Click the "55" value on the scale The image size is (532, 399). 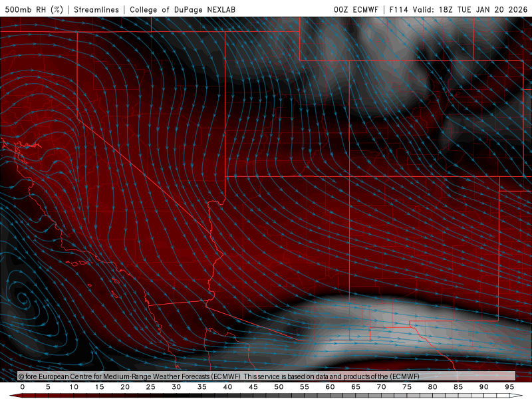305,387
